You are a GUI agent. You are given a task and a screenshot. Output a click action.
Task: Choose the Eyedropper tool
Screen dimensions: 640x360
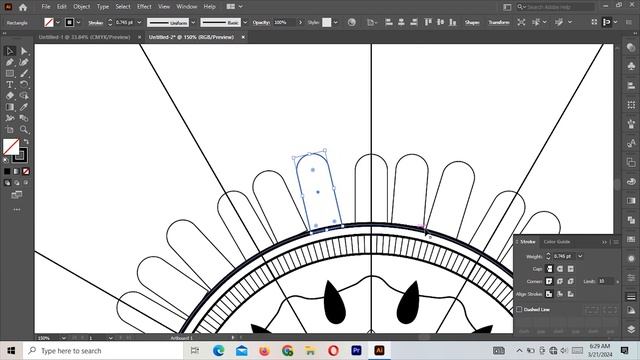point(24,107)
